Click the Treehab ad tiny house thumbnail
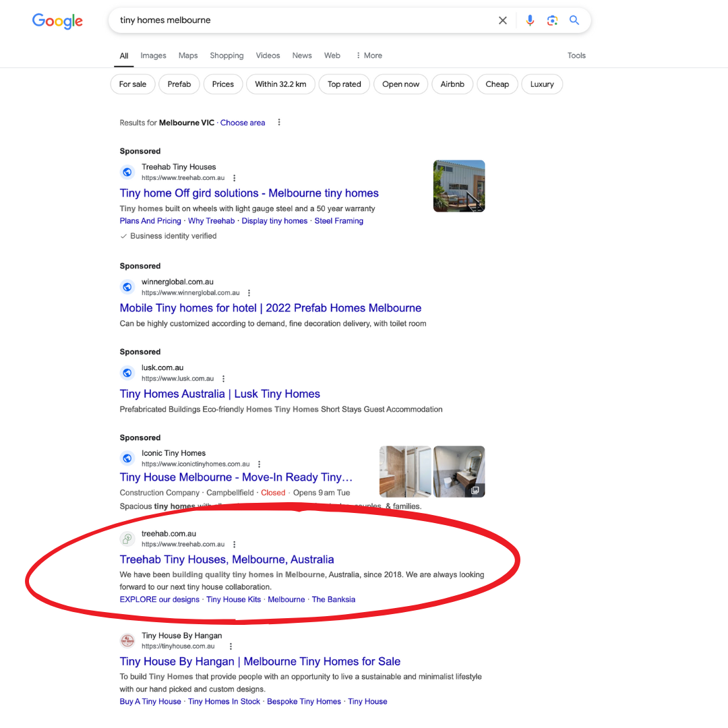 (459, 186)
